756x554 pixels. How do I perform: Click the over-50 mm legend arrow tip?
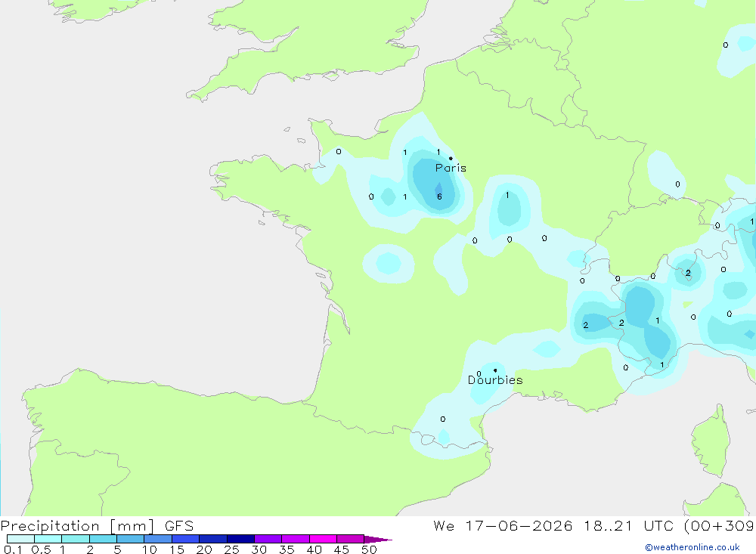click(x=379, y=539)
